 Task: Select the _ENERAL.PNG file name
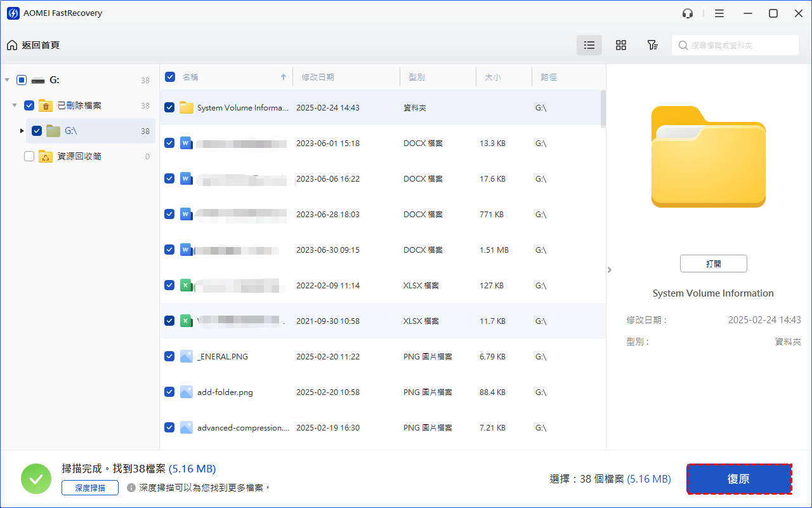click(223, 357)
